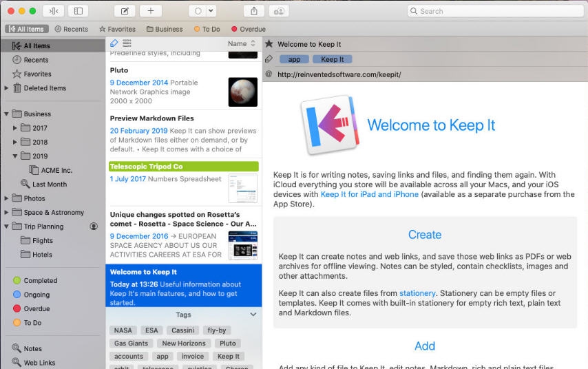Screen dimensions: 588x369
Task: Select the All Items filter tab
Action: coord(27,29)
